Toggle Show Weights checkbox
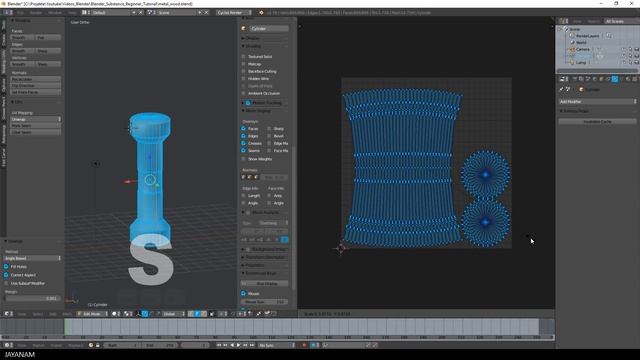Image resolution: width=640 pixels, height=360 pixels. 244,159
